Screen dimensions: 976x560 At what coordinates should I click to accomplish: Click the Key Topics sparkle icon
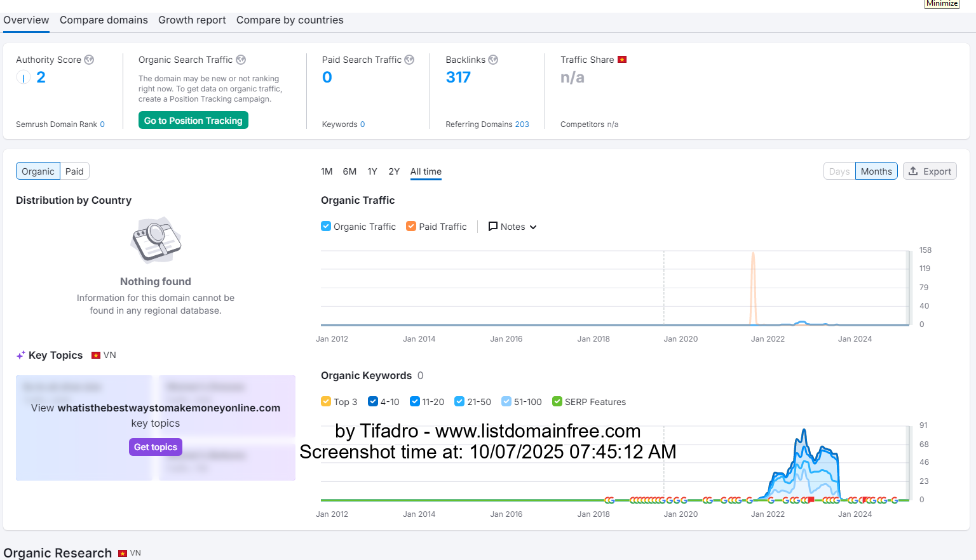pyautogui.click(x=21, y=355)
